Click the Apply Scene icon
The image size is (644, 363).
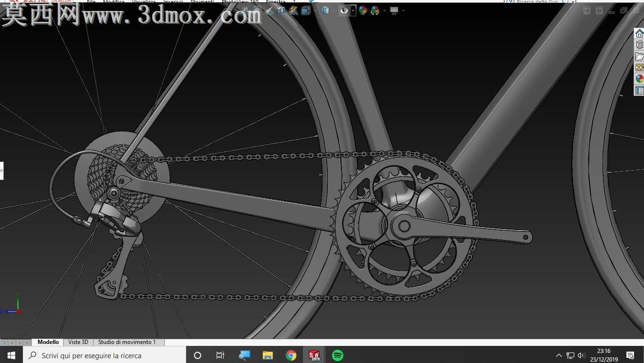(375, 10)
